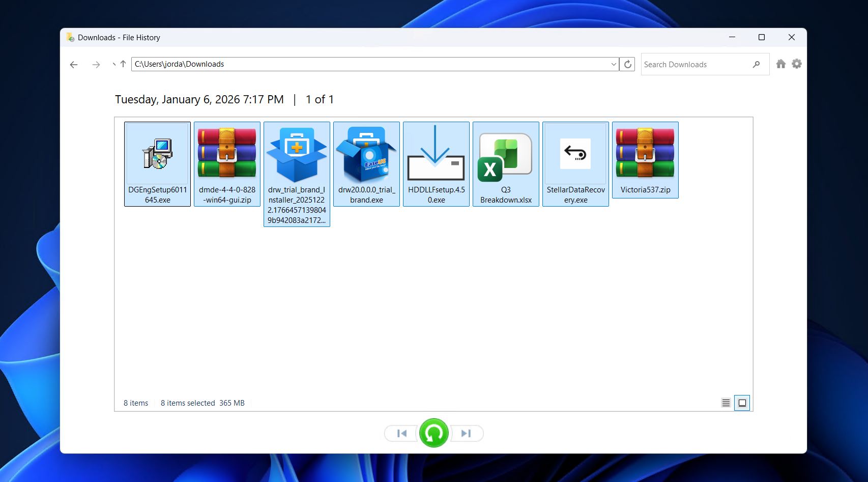The width and height of the screenshot is (868, 482).
Task: Refresh the current folder view
Action: pos(627,64)
